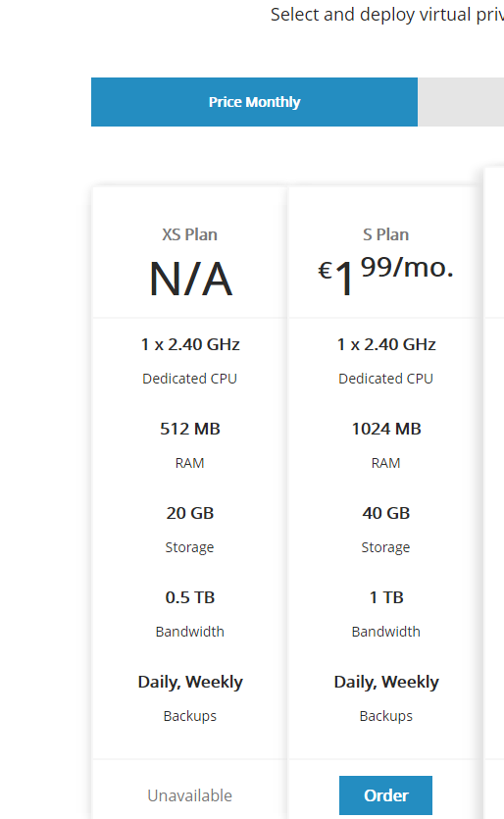Select the N/A price of XS Plan
The image size is (504, 819).
point(190,279)
